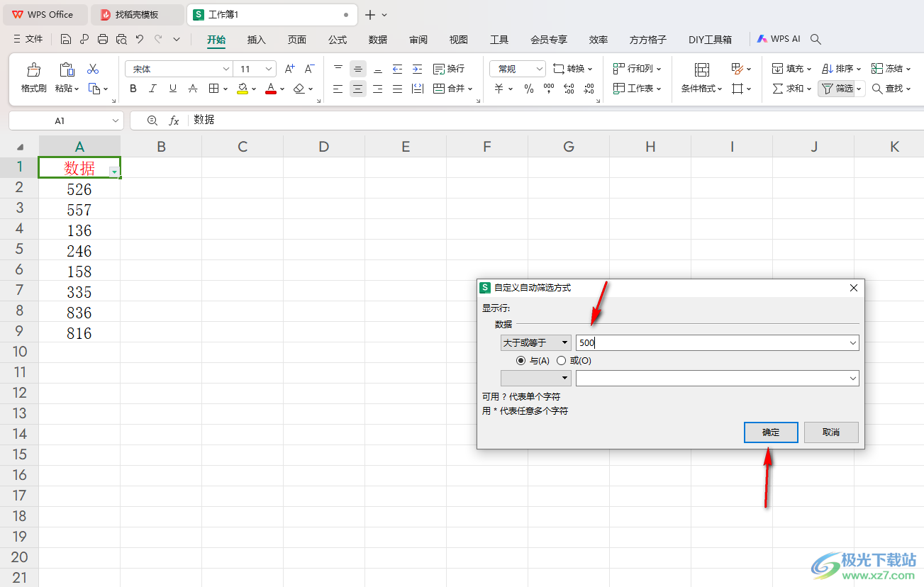The height and width of the screenshot is (587, 924).
Task: Open the 大于或等于 condition dropdown
Action: 535,342
